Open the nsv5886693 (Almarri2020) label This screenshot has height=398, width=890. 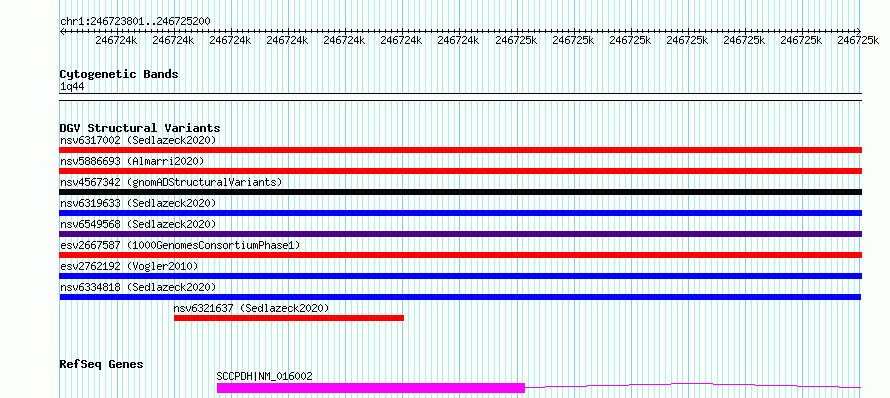(x=132, y=161)
